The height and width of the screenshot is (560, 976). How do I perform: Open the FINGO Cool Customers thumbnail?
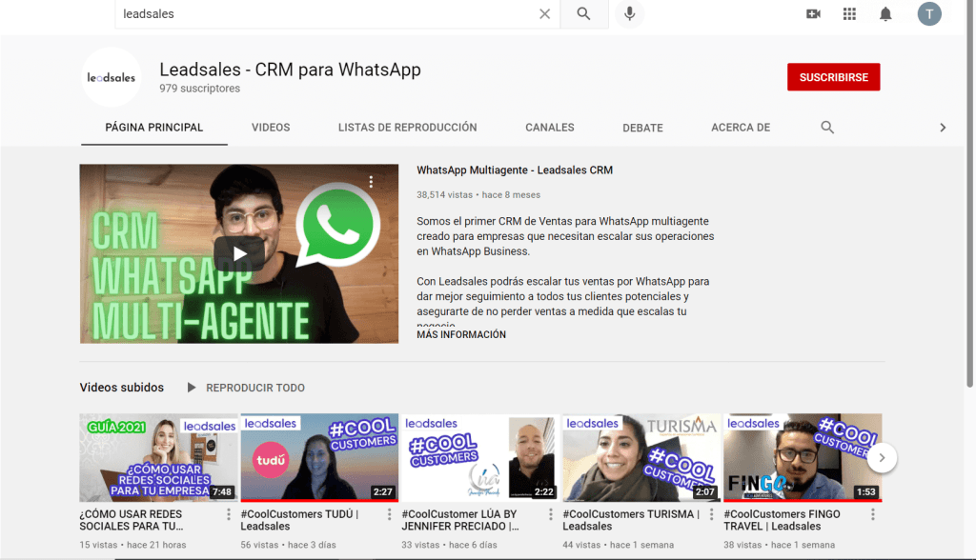pyautogui.click(x=803, y=457)
